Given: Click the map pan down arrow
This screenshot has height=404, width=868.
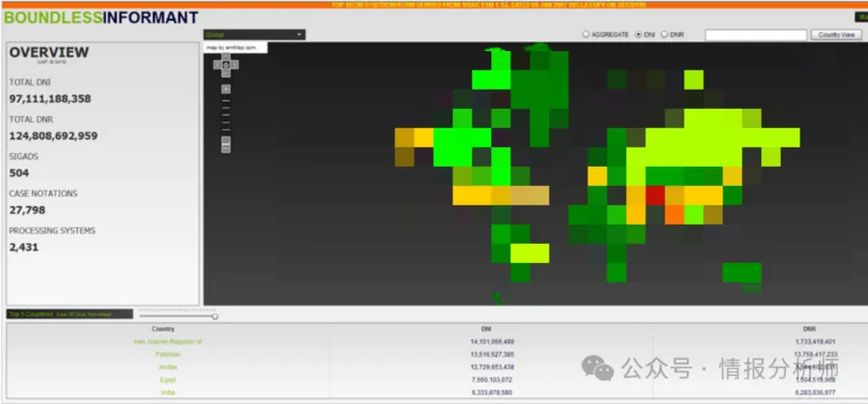Looking at the screenshot, I should (x=226, y=73).
